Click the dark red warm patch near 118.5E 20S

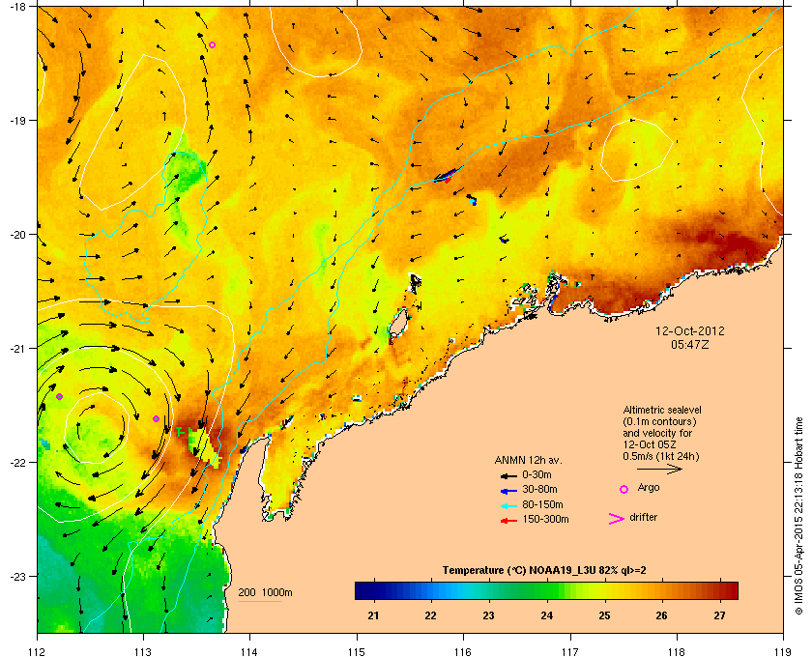coord(730,243)
